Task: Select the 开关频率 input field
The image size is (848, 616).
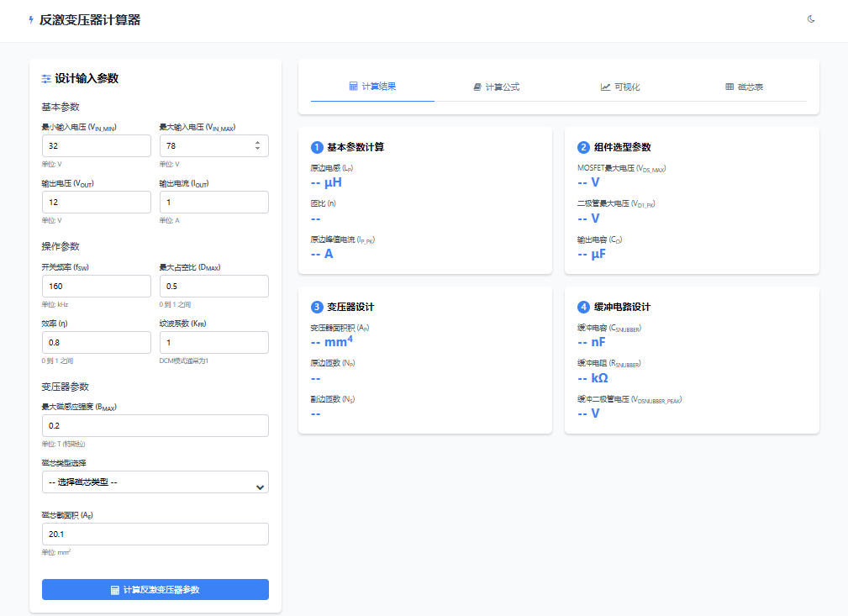Action: coord(96,287)
